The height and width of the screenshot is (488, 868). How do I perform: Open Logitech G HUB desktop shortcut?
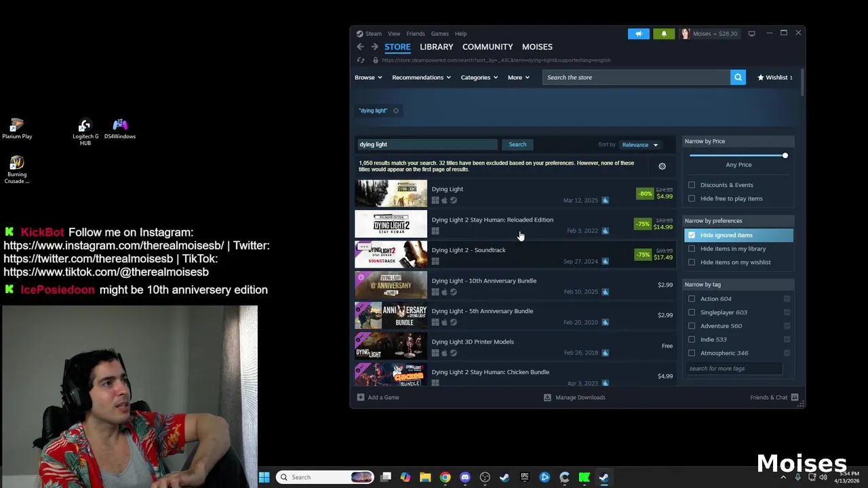(x=85, y=132)
